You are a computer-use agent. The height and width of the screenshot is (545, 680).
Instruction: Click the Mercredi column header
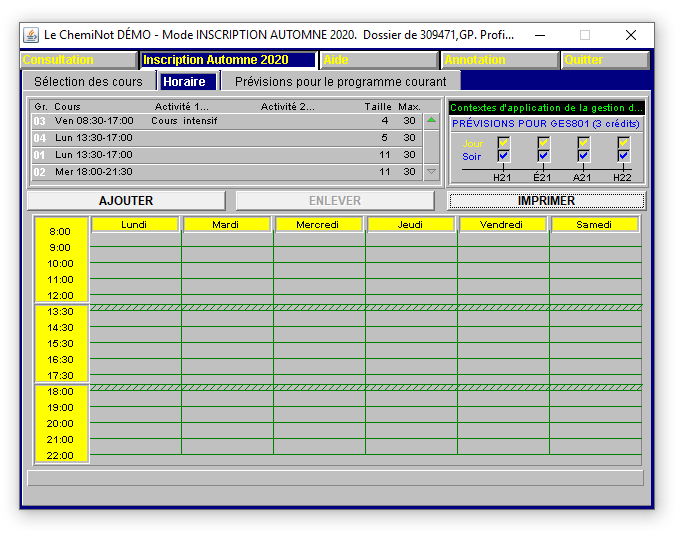click(318, 224)
